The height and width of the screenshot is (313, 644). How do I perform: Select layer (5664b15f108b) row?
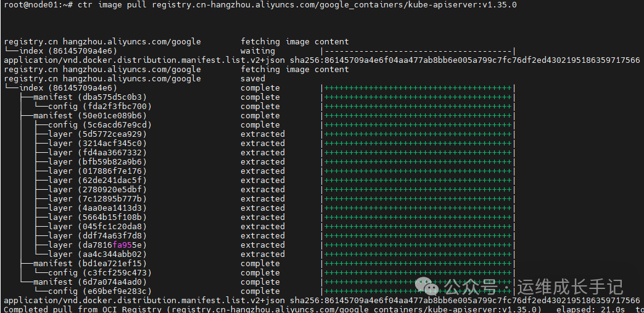[275, 217]
